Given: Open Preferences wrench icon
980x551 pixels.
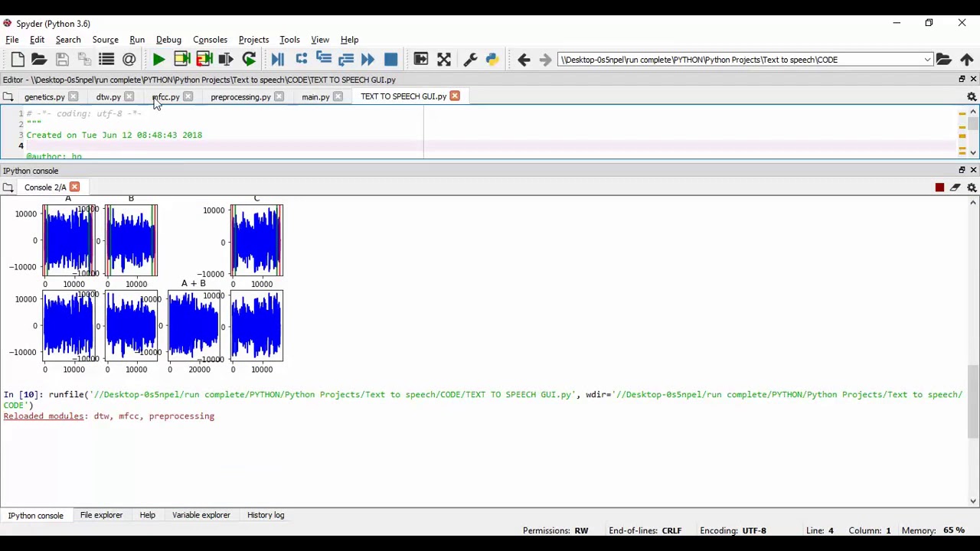Looking at the screenshot, I should pos(470,60).
